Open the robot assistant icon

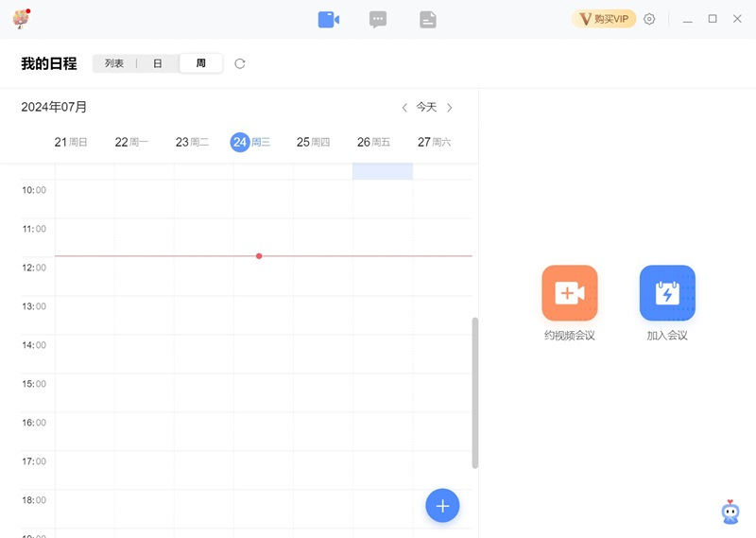[x=730, y=512]
